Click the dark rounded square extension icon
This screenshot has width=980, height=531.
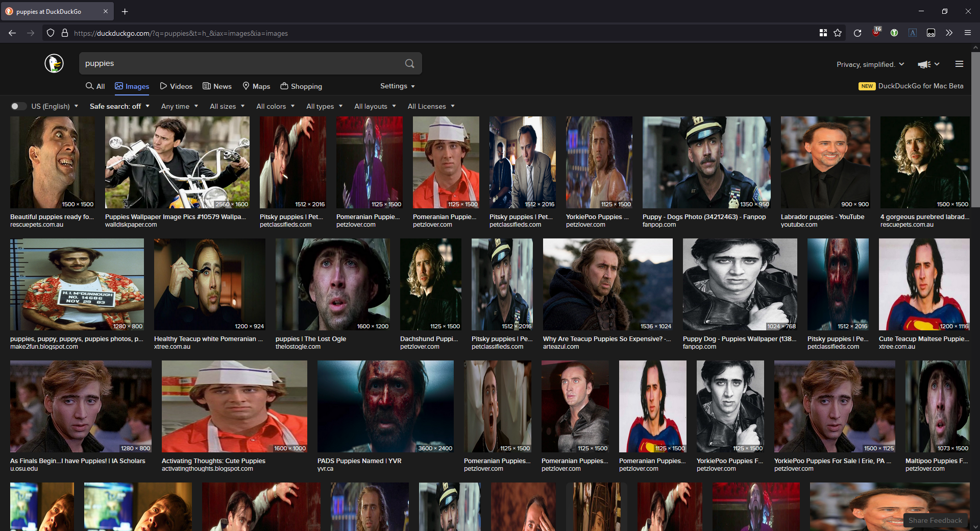click(x=931, y=33)
